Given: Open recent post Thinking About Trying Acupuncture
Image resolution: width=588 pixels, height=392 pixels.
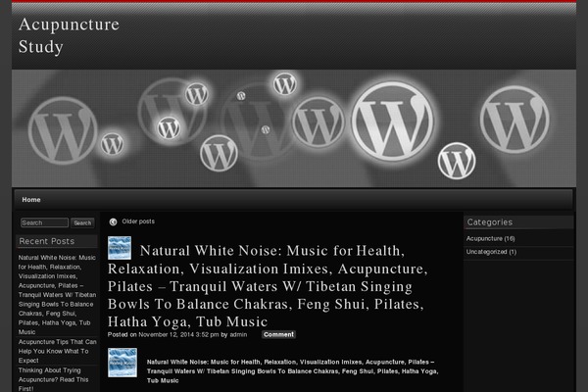Looking at the screenshot, I should pyautogui.click(x=53, y=379).
